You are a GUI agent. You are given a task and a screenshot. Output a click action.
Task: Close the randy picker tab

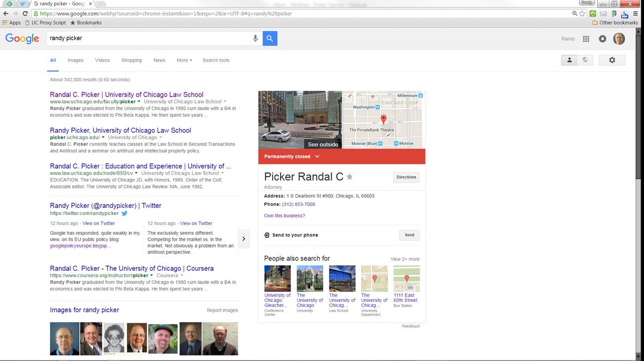(x=89, y=4)
